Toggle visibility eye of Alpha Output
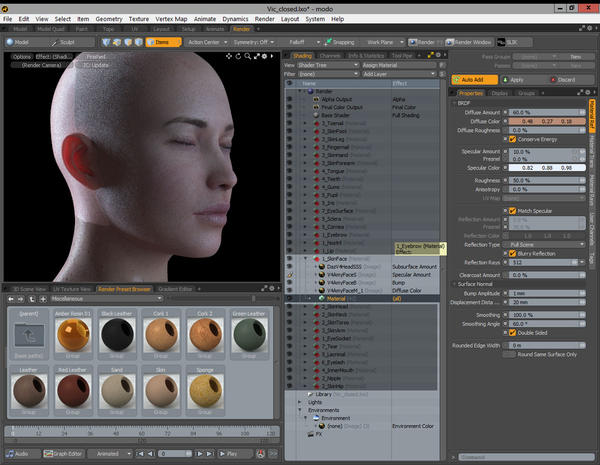This screenshot has height=465, width=600. coord(290,100)
